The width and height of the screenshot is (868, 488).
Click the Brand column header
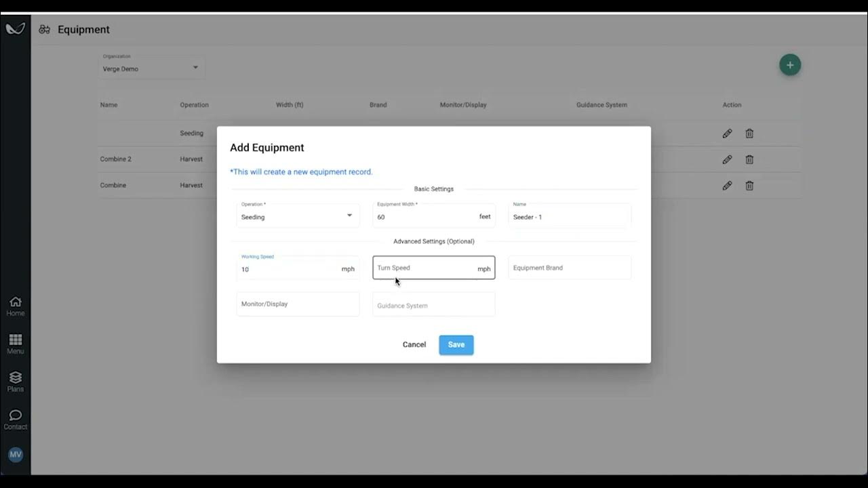[378, 105]
